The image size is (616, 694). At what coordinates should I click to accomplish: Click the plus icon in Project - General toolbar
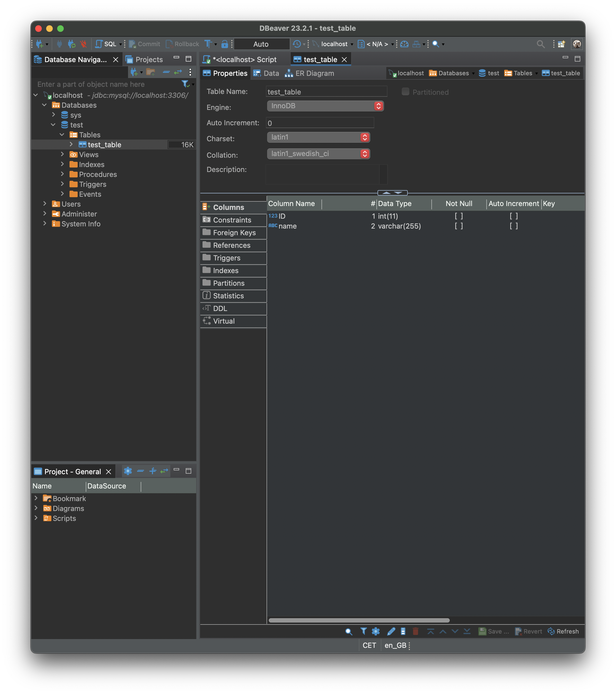coord(153,471)
